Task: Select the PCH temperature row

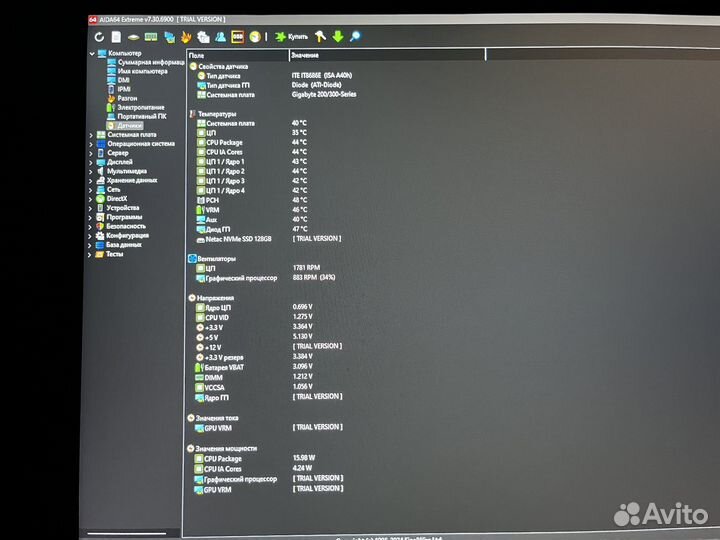Action: [x=252, y=200]
